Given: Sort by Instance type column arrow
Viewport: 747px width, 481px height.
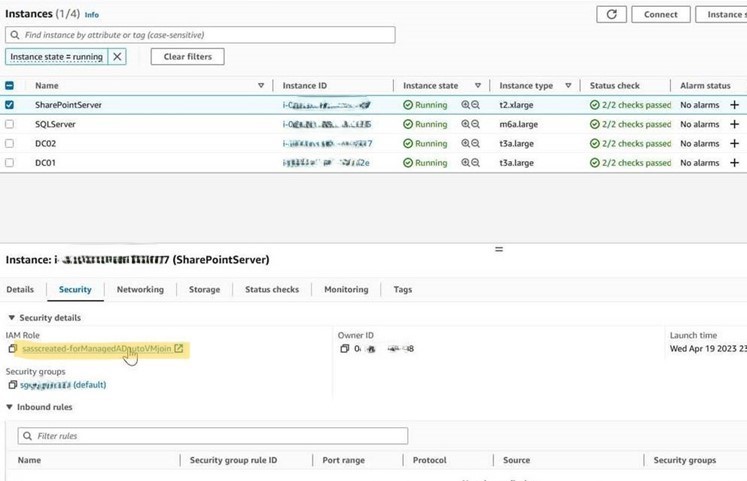Looking at the screenshot, I should click(568, 86).
